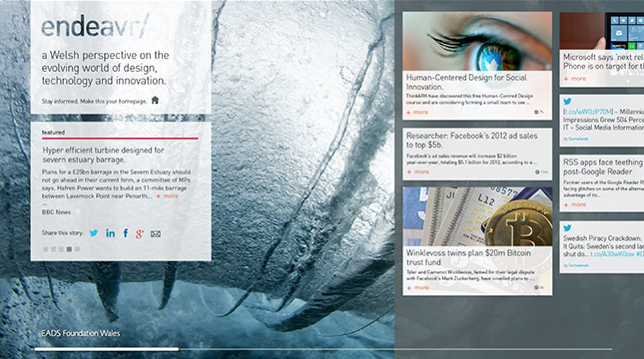Click the EADS Foundation Wales link

coord(81,333)
